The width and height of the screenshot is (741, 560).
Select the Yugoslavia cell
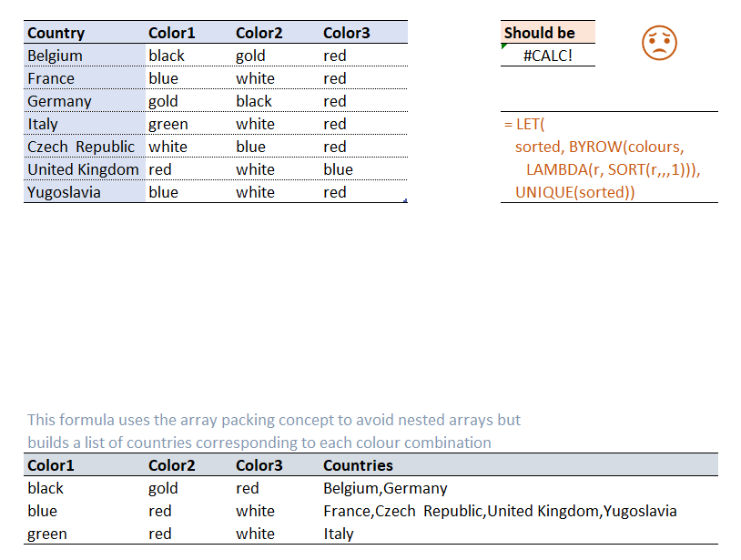click(65, 192)
